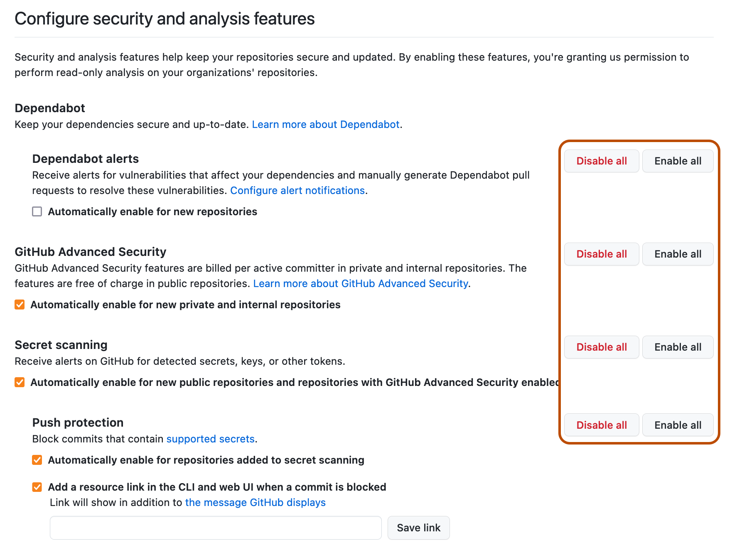
Task: Toggle resource link in CLI when commit blocked
Action: (x=37, y=486)
